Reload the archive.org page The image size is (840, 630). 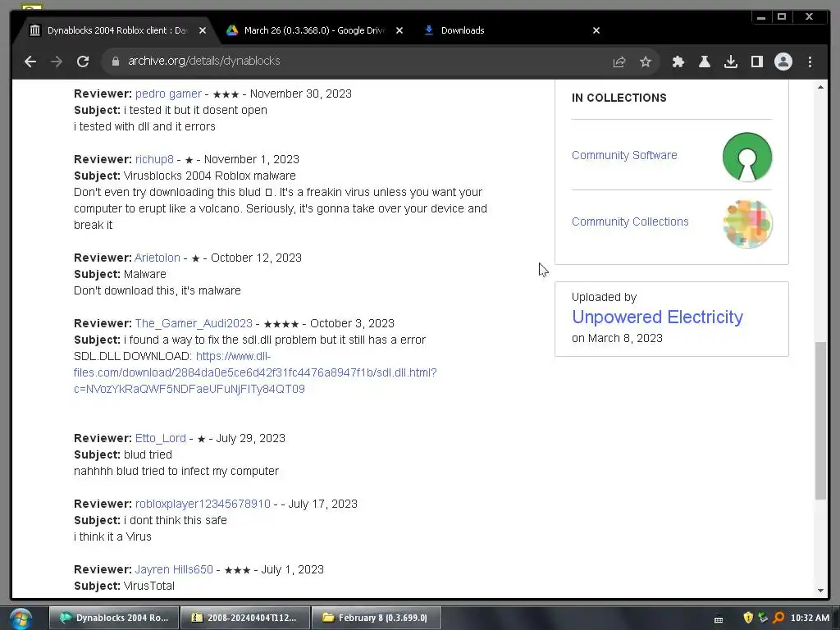click(x=83, y=62)
